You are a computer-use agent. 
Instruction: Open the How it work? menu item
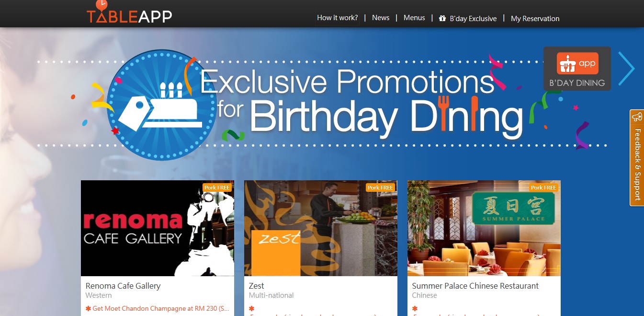pyautogui.click(x=338, y=18)
